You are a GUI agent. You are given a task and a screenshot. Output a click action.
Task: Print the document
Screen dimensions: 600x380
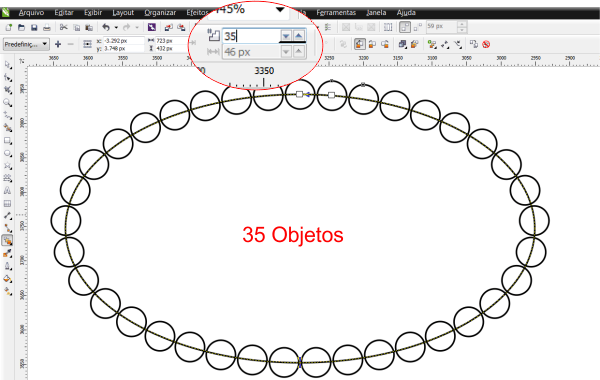(47, 27)
